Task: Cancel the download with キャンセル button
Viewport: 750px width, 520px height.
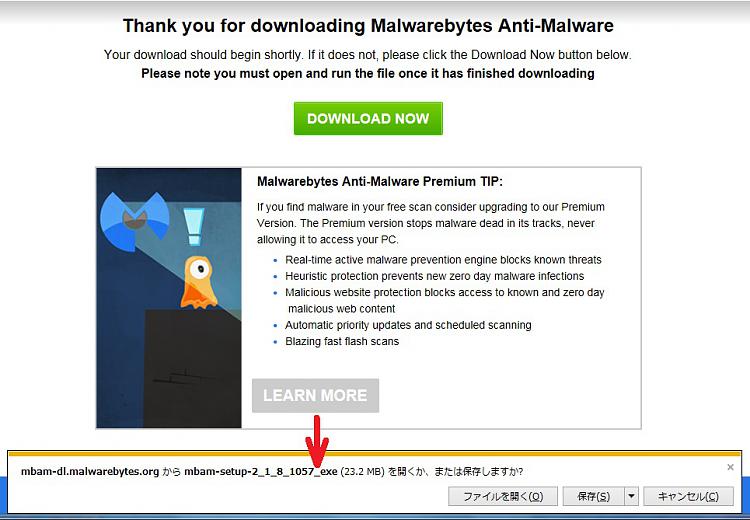Action: tap(688, 497)
